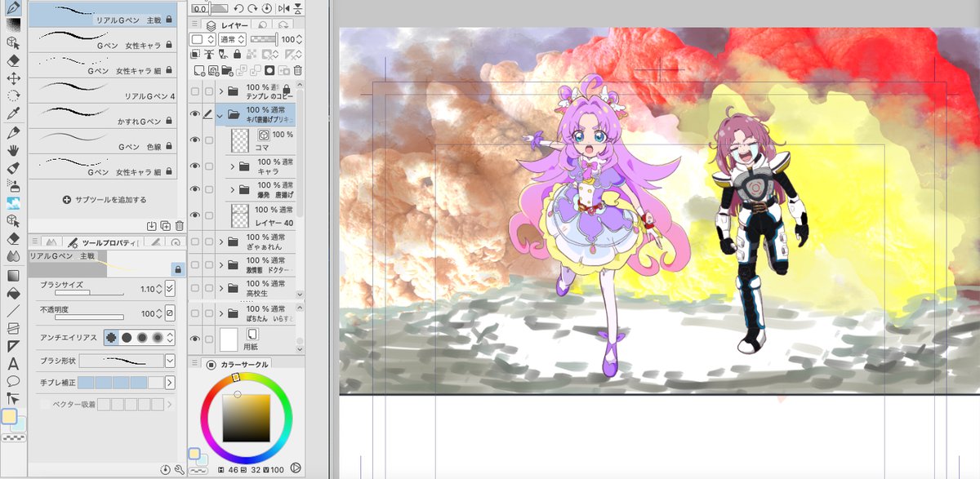Select the Move Layer tool
The height and width of the screenshot is (479, 980).
click(x=13, y=78)
